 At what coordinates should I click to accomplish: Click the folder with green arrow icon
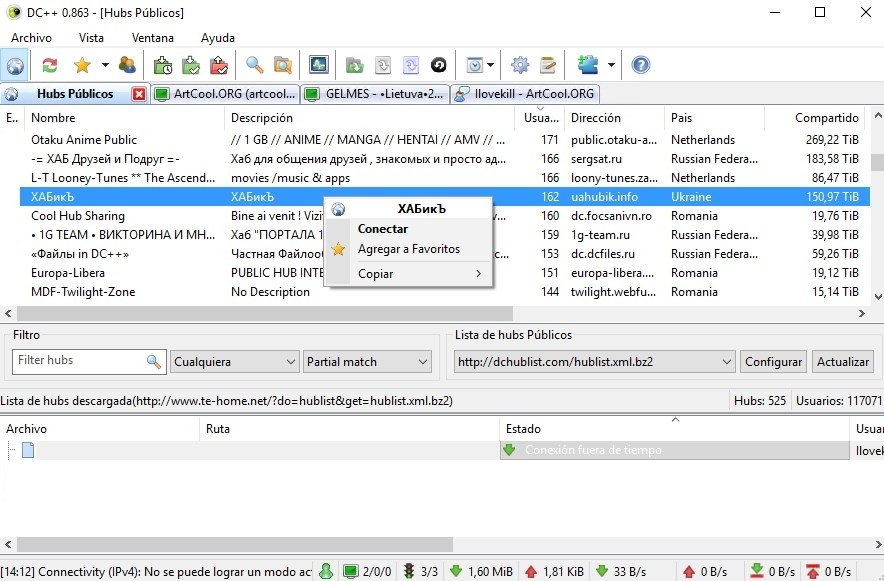[x=355, y=65]
